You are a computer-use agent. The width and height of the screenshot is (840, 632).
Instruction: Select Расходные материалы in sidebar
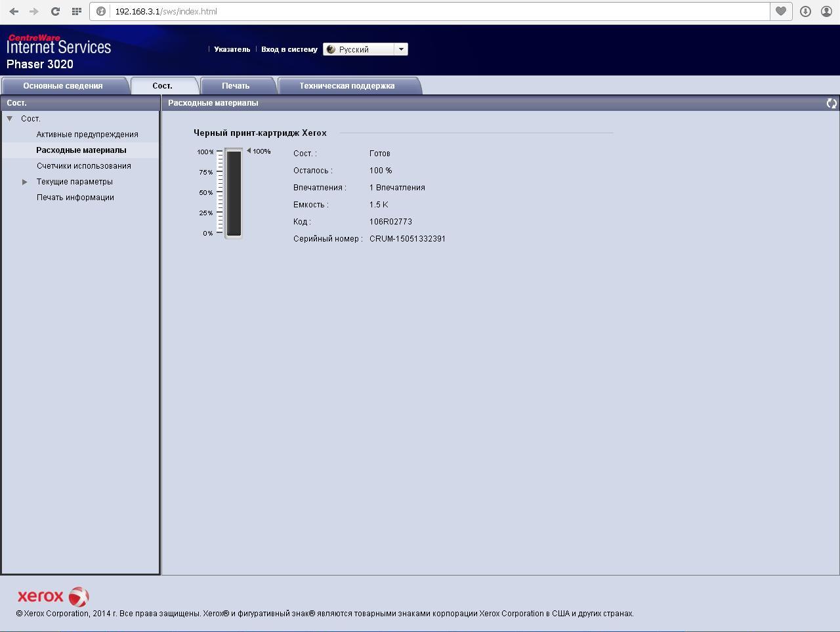(81, 150)
